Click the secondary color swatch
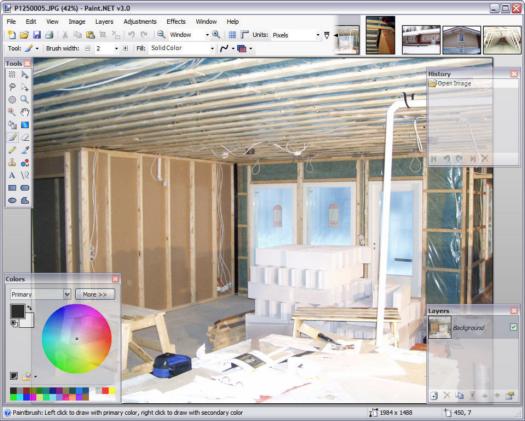 pyautogui.click(x=28, y=322)
